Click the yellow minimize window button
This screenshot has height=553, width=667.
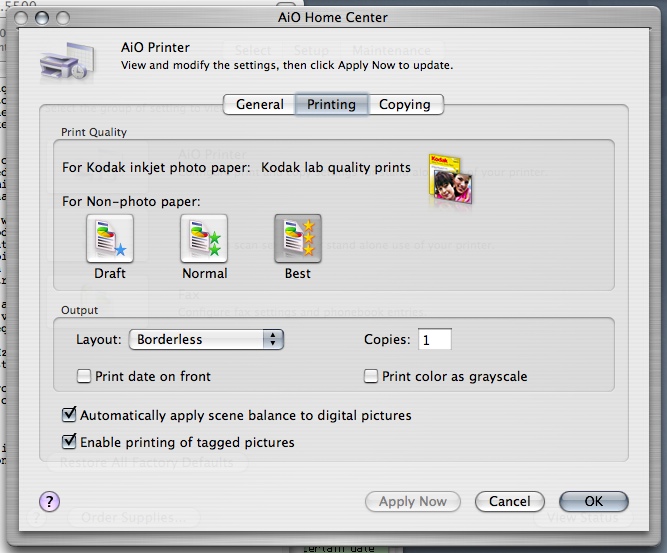tap(38, 17)
